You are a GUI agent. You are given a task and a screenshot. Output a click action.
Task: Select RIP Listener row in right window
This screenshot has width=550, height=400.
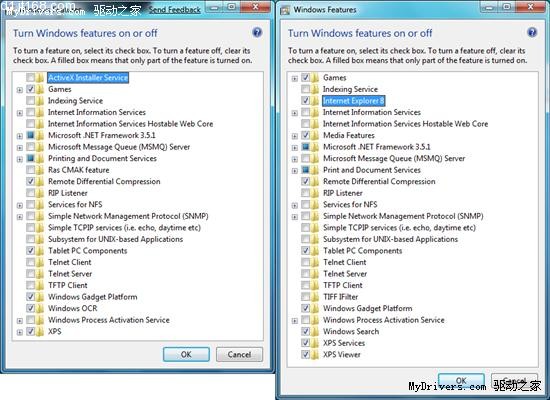[343, 193]
